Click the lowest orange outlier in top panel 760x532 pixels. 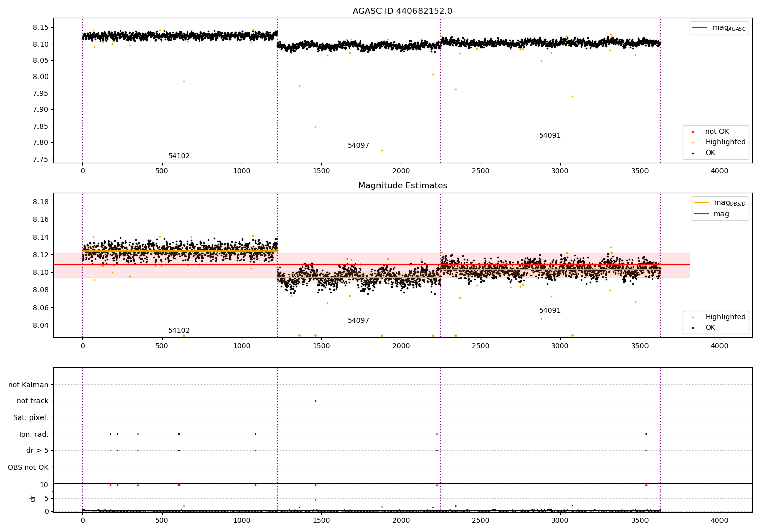point(382,150)
